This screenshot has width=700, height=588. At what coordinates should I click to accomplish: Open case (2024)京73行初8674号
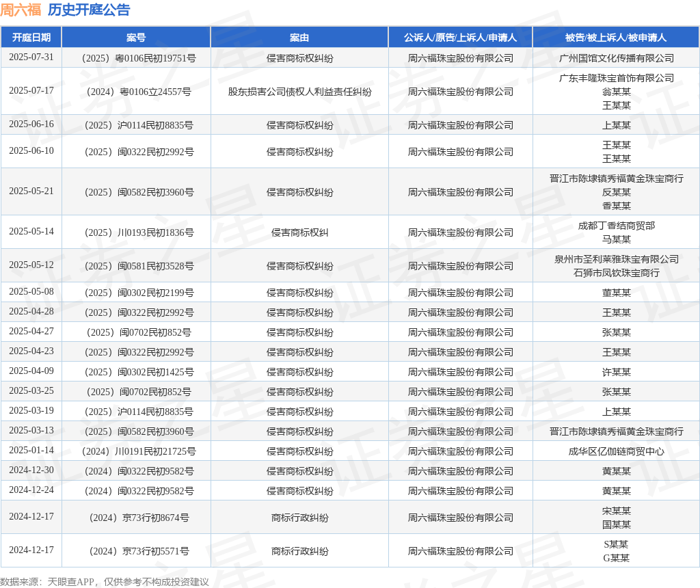coord(139,518)
